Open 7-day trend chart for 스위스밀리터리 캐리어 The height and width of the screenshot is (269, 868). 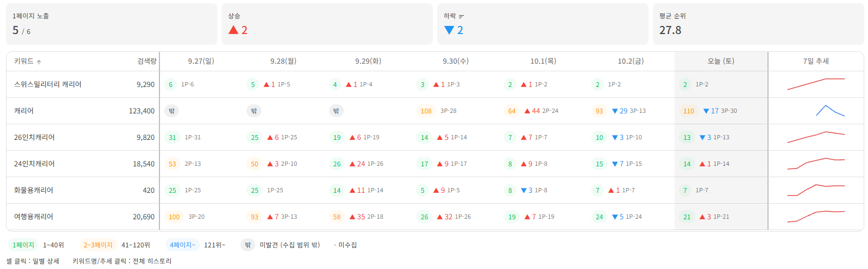pyautogui.click(x=816, y=84)
